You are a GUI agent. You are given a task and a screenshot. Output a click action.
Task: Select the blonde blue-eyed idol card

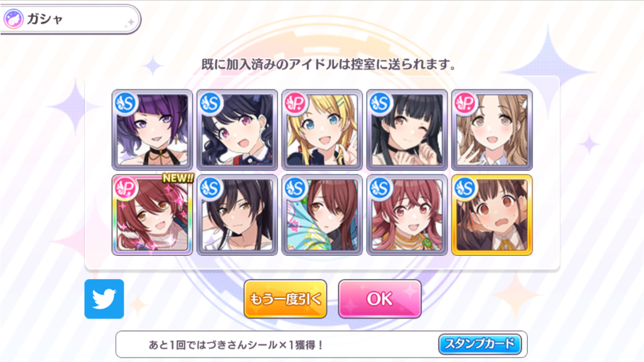pyautogui.click(x=322, y=129)
